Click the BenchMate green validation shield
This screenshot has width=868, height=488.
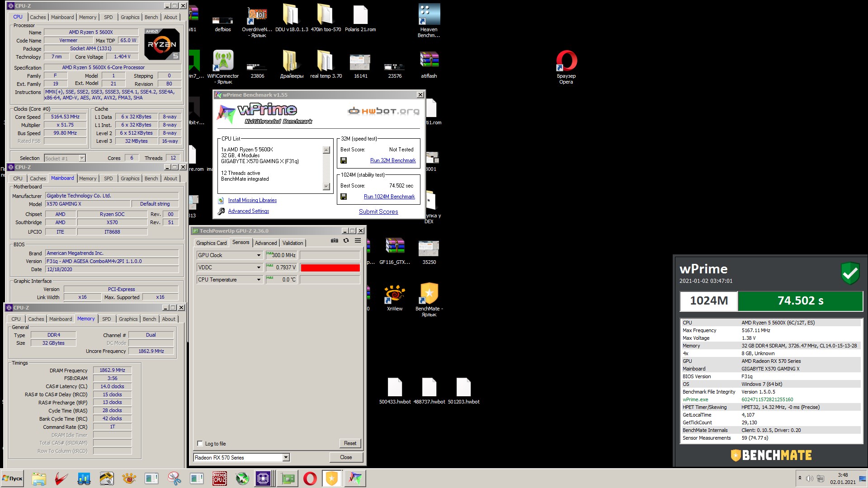850,273
